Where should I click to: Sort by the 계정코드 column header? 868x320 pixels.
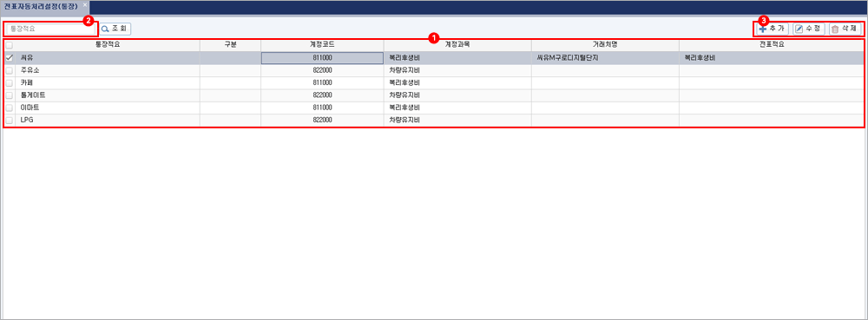[322, 45]
